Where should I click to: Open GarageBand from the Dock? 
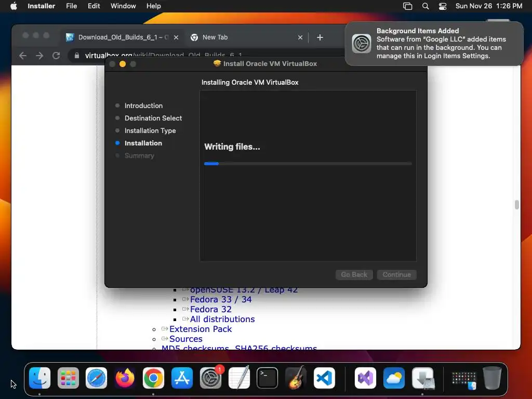296,378
